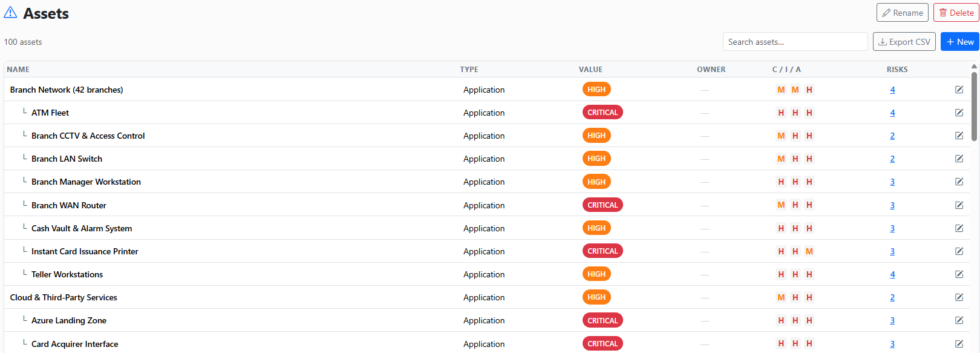Click the Teller Workstations asset name
Screen dimensions: 980x353
67,274
